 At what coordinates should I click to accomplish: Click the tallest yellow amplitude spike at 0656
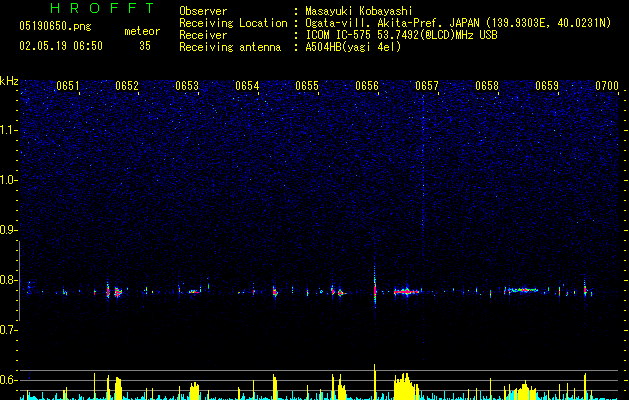(375, 382)
